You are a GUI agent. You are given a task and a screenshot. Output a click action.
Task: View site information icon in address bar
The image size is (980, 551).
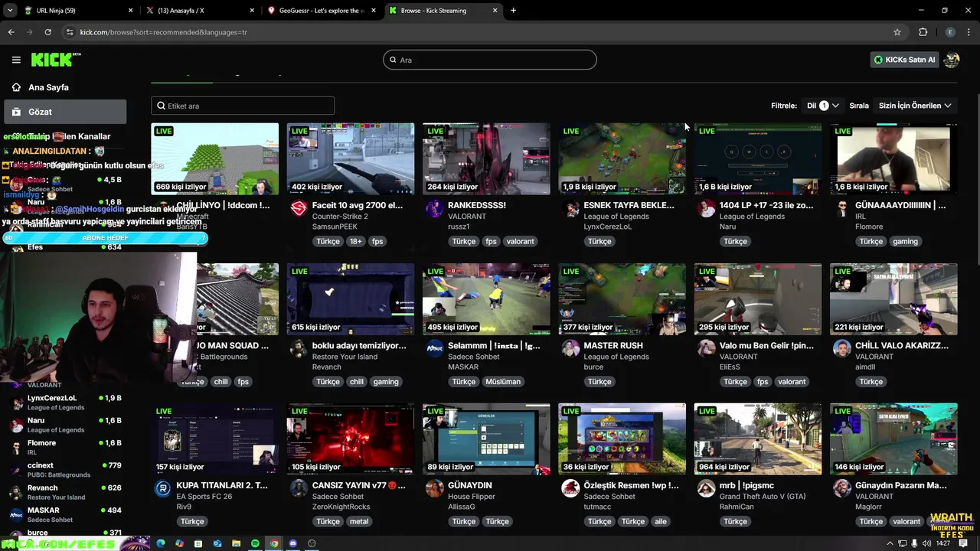[70, 32]
